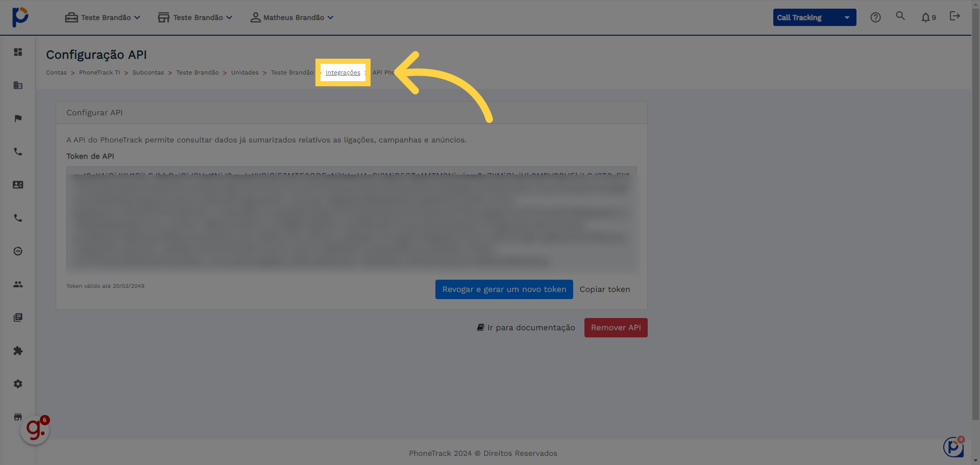
Task: Open the library books icon in the sidebar
Action: click(x=18, y=317)
